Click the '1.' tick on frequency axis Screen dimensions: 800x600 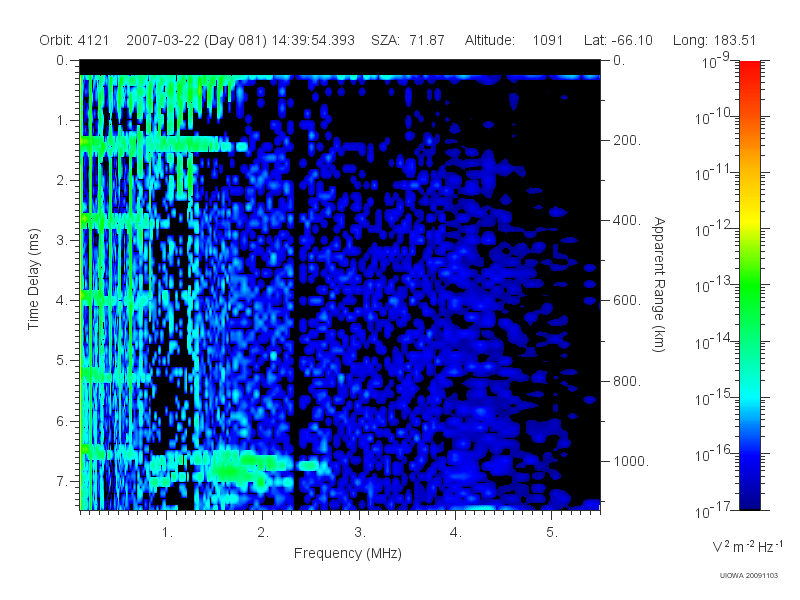pyautogui.click(x=167, y=533)
